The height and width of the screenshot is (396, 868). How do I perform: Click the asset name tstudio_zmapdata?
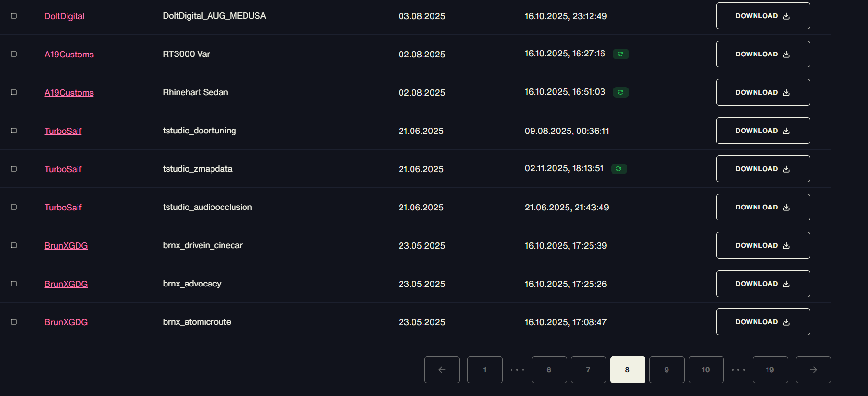[198, 169]
